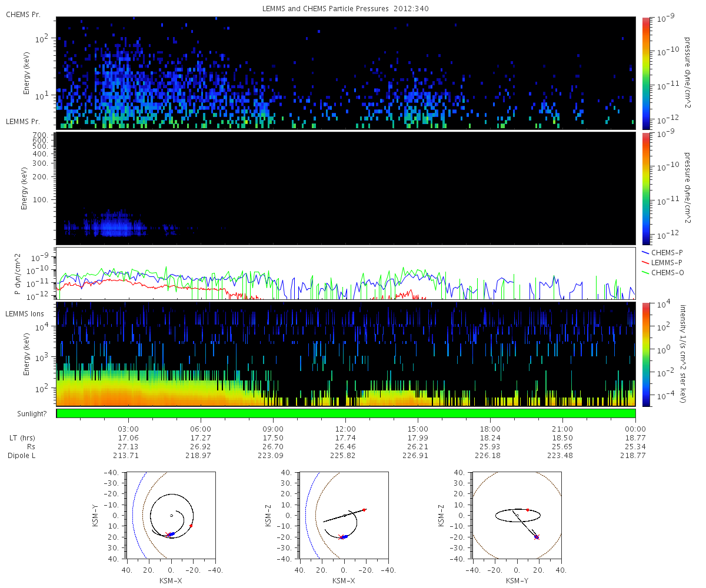The width and height of the screenshot is (706, 588).
Task: Click the CHEMS Pr. panel label
Action: (x=23, y=14)
